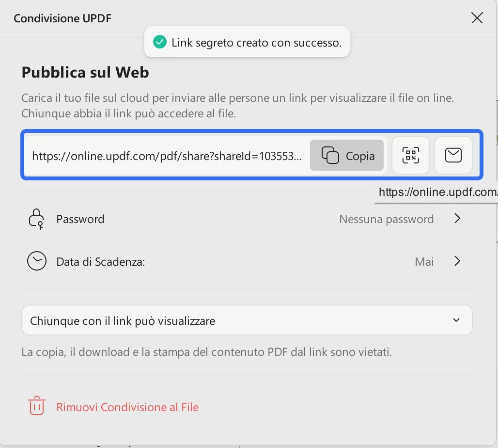Click the shareId link text field

167,155
